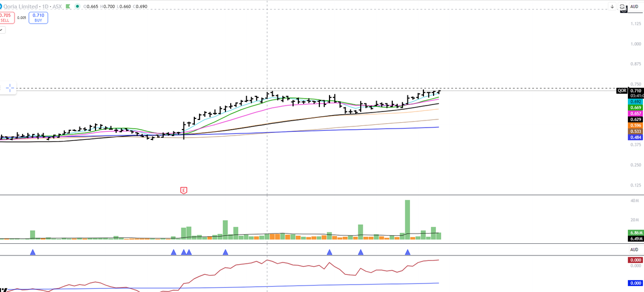Click the blue 0.484 moving average label
The image size is (644, 292).
coord(635,137)
